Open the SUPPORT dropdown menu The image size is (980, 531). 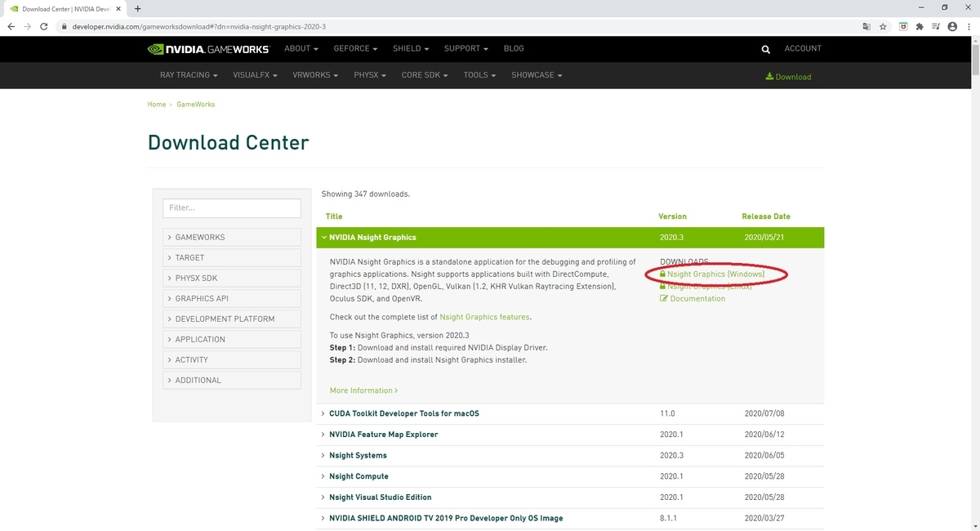[465, 48]
